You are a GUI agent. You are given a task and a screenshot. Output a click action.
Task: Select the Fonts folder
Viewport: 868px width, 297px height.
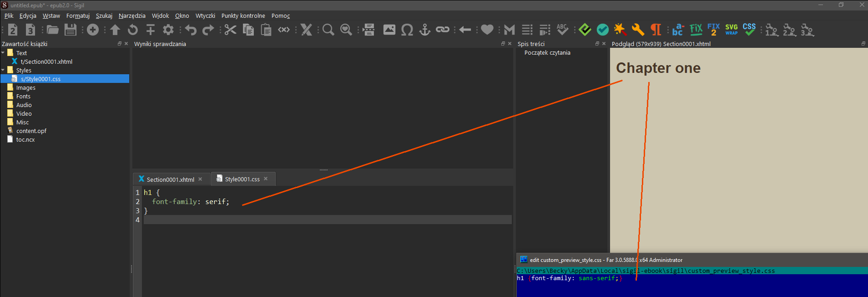pyautogui.click(x=23, y=96)
